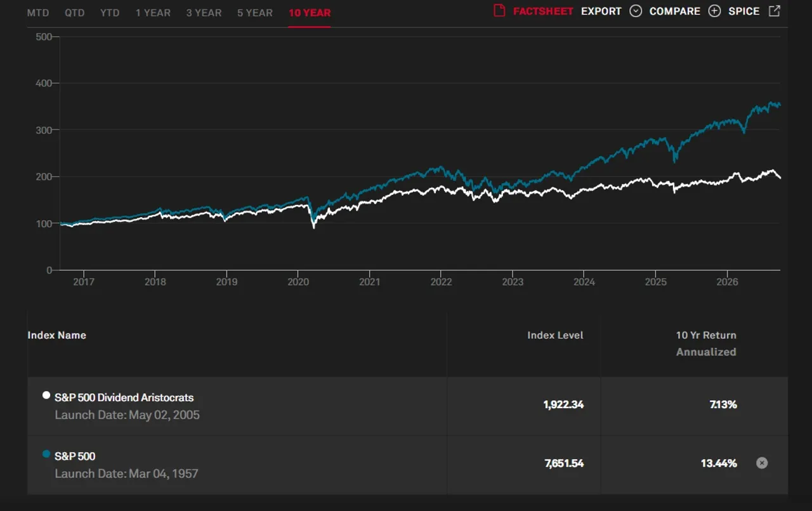Select the QTD time range tab
Image resolution: width=812 pixels, height=511 pixels.
[x=74, y=13]
